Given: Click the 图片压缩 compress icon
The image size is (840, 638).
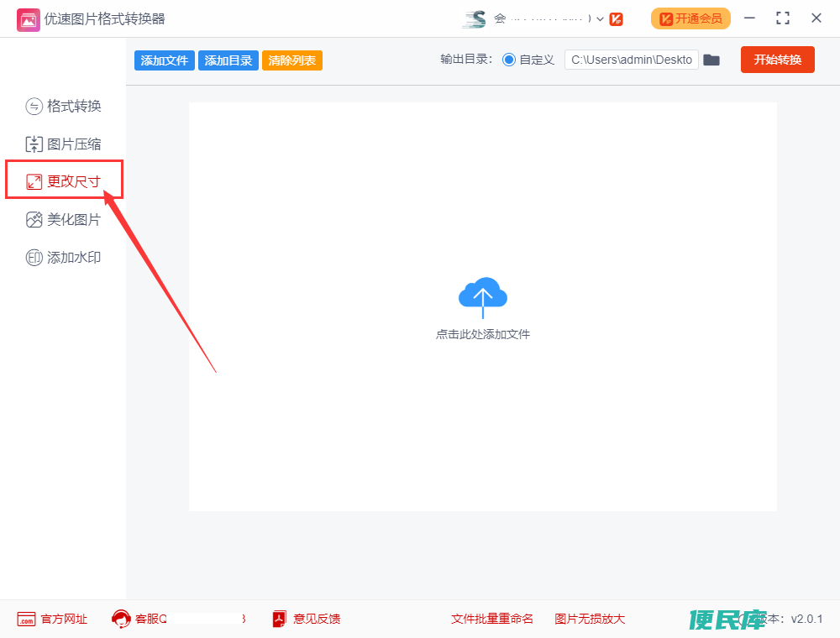Looking at the screenshot, I should 34,144.
